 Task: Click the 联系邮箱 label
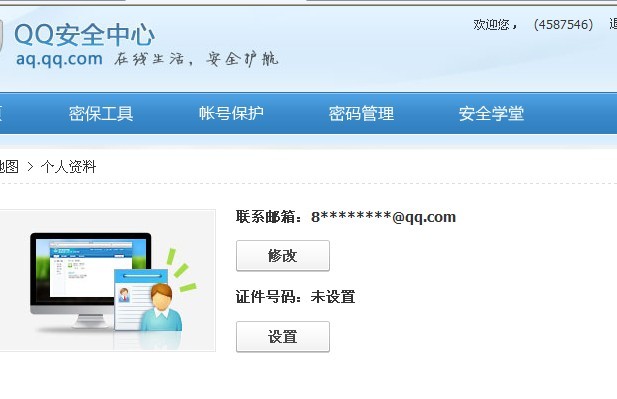(x=269, y=217)
